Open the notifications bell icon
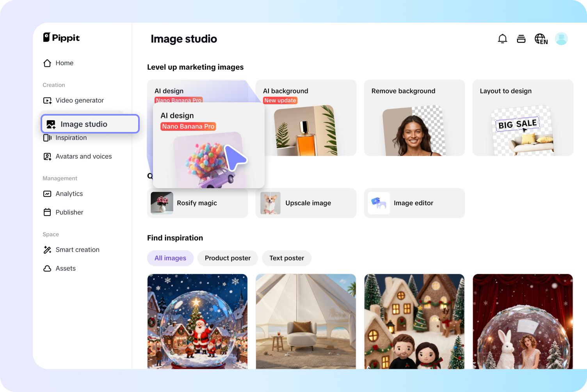587x392 pixels. 502,39
